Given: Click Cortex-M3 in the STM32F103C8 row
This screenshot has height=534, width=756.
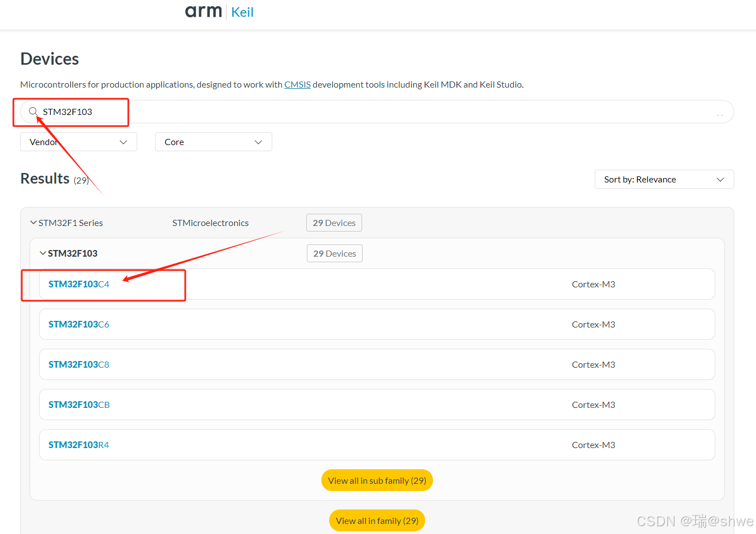Looking at the screenshot, I should pyautogui.click(x=594, y=364).
